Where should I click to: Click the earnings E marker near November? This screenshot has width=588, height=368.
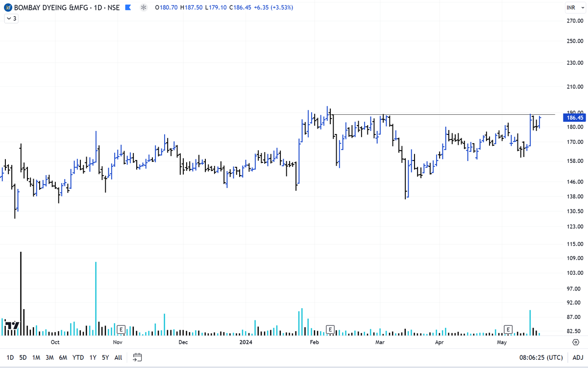(x=120, y=330)
